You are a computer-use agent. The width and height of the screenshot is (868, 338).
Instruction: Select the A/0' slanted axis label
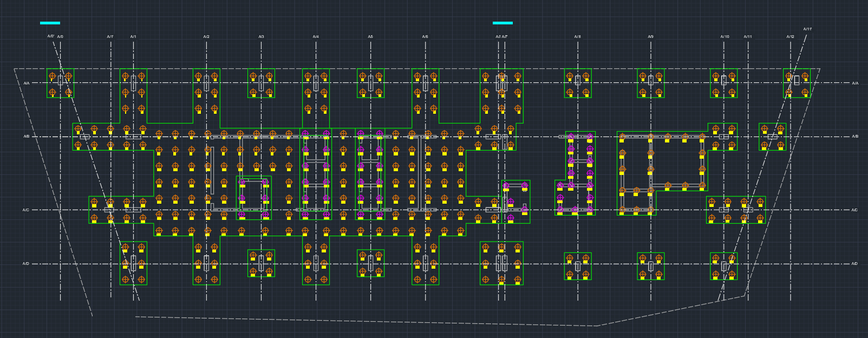pyautogui.click(x=51, y=36)
